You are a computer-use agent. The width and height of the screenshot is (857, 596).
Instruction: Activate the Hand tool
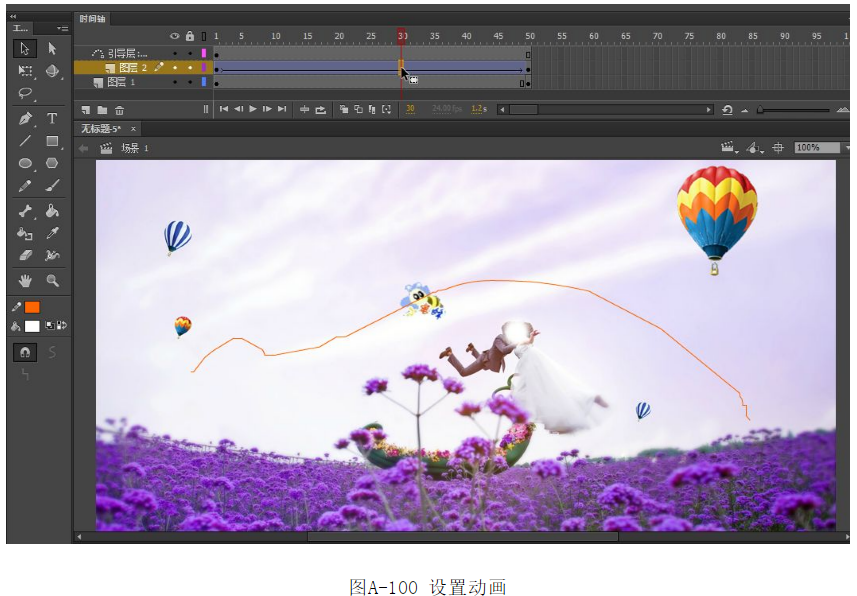[26, 281]
